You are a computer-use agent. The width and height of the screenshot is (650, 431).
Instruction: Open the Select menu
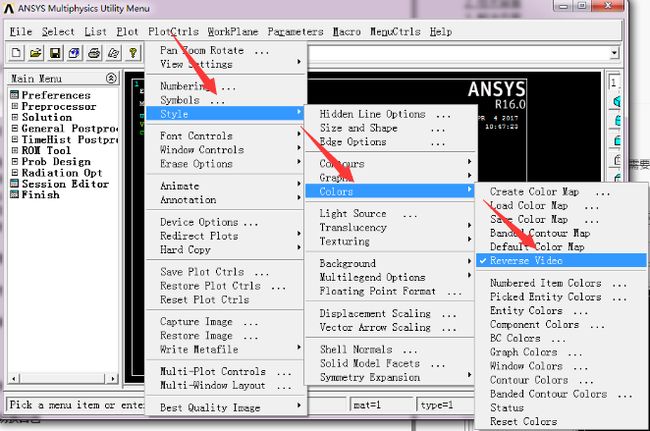[x=58, y=31]
